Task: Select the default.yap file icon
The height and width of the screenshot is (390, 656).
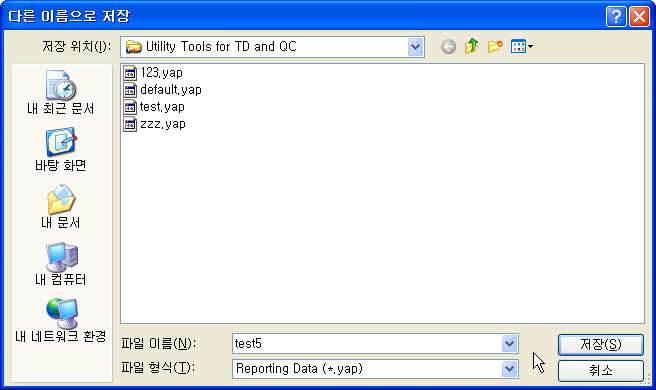Action: (130, 90)
